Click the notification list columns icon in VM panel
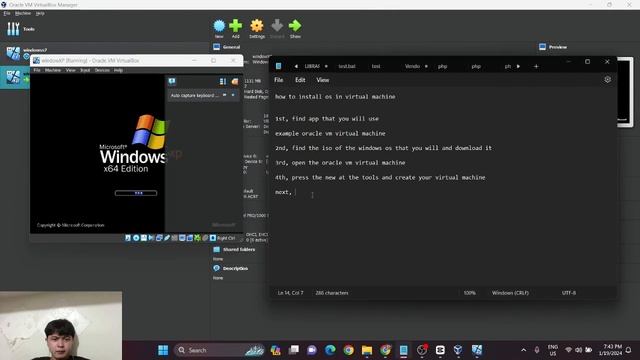Screen dimensions: 640x360 [222, 82]
